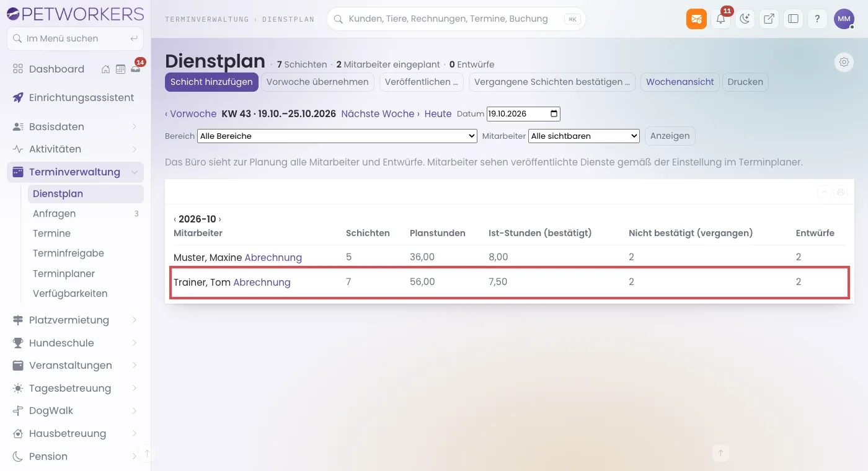
Task: Open notifications bell with 11 badge
Action: click(x=720, y=19)
